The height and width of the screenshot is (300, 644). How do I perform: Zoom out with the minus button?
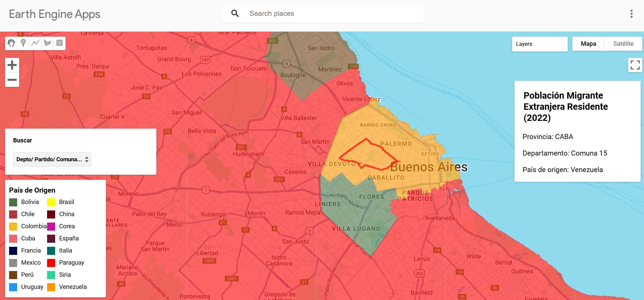click(x=12, y=80)
